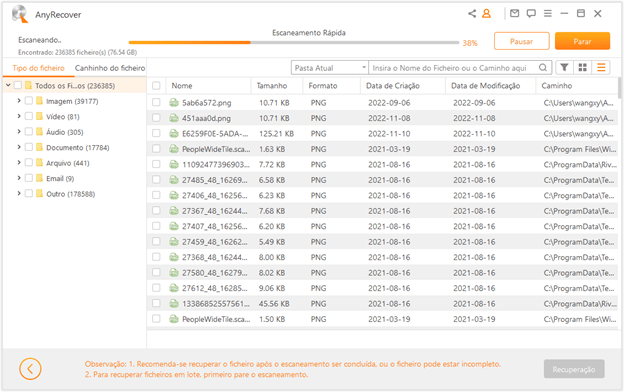624x392 pixels.
Task: Tick the Vídeo (81) checkbox
Action: [x=29, y=116]
